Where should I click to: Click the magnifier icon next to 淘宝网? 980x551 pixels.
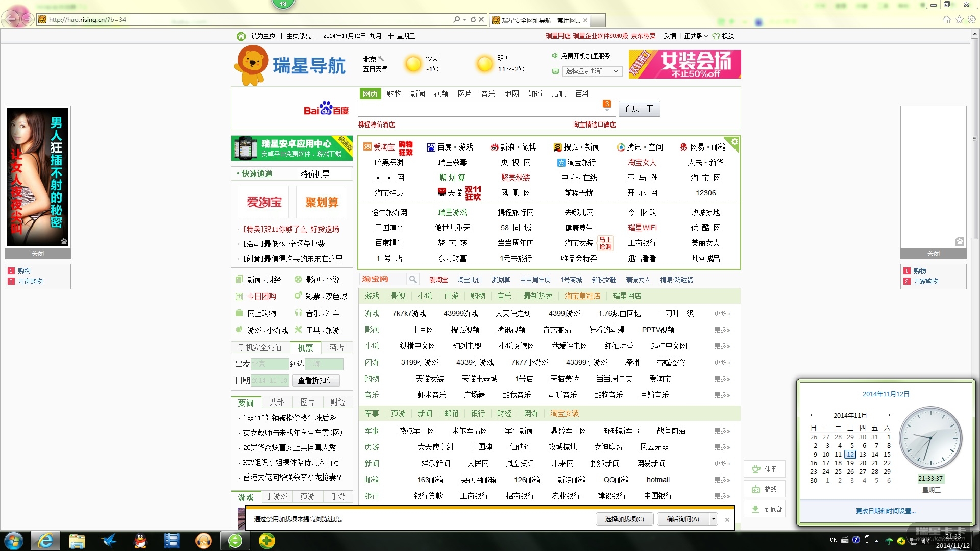413,279
